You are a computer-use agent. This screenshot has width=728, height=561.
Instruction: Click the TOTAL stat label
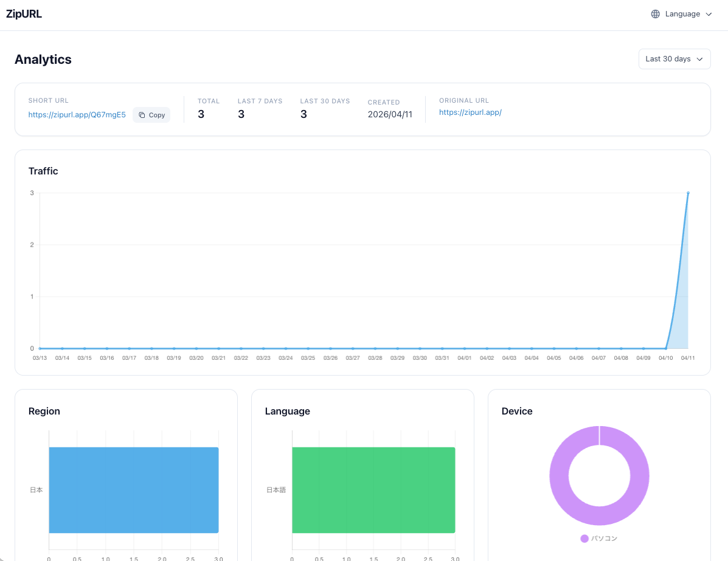[209, 101]
